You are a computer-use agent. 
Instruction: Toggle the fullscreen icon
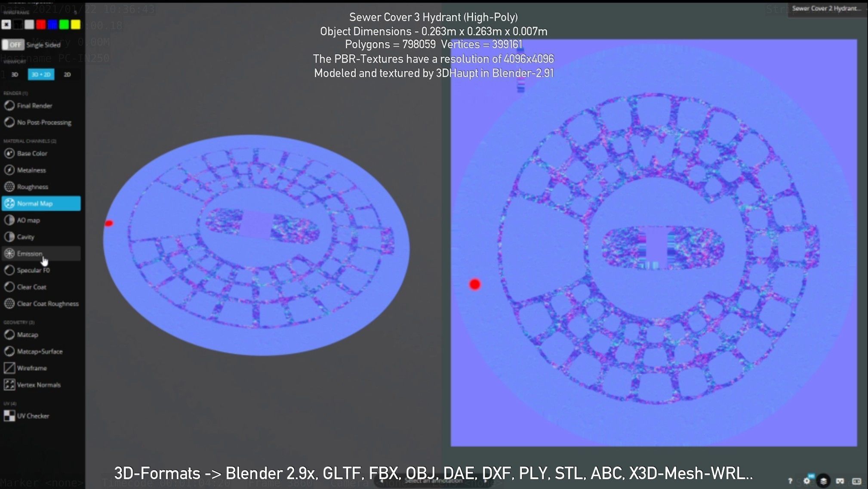coord(856,481)
